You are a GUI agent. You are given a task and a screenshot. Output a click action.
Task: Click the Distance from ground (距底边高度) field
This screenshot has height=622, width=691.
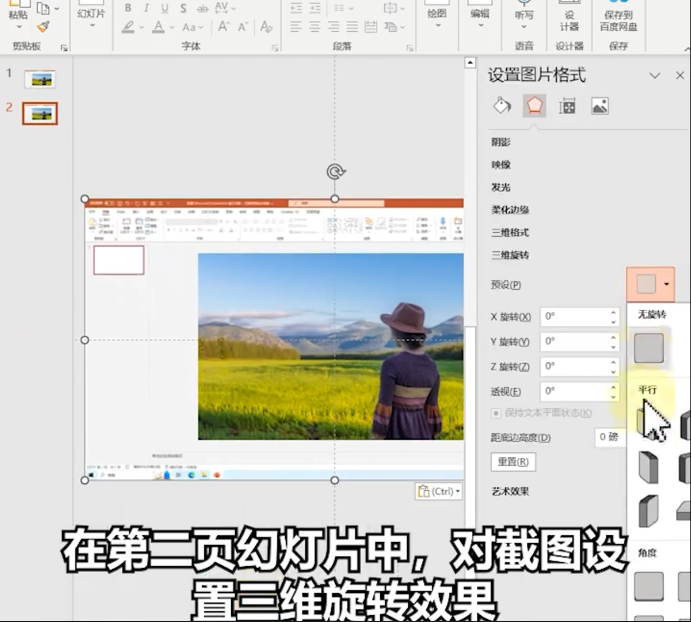[610, 437]
